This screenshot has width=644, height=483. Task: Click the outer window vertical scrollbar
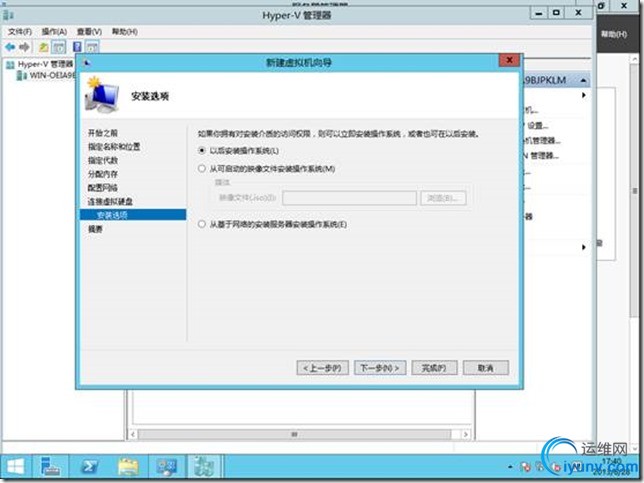tap(633, 190)
